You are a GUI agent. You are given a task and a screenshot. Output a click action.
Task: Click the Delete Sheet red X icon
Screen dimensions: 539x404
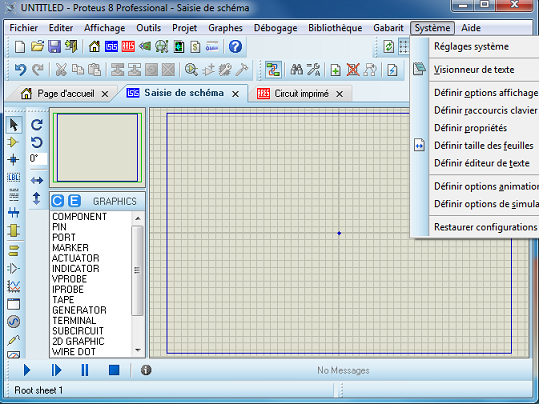coord(353,70)
